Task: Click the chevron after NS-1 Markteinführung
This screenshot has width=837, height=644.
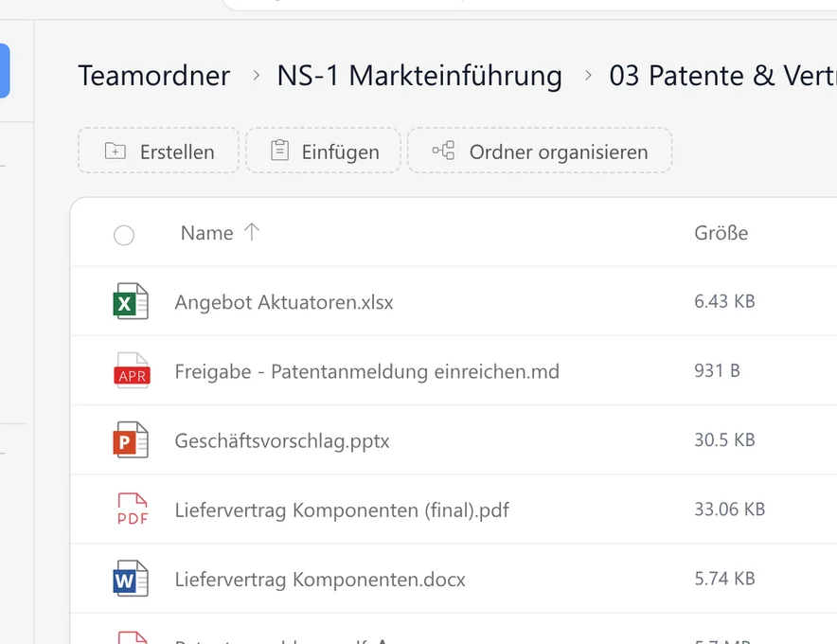Action: tap(588, 76)
